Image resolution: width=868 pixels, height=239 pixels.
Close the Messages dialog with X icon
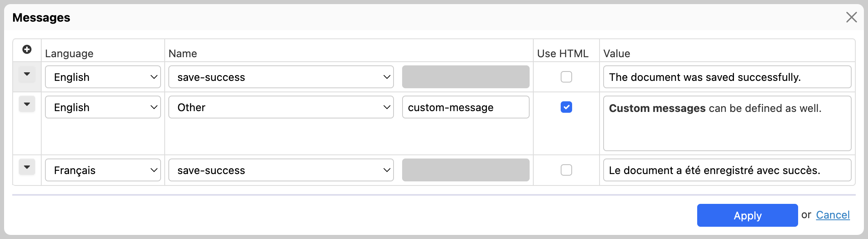point(851,17)
